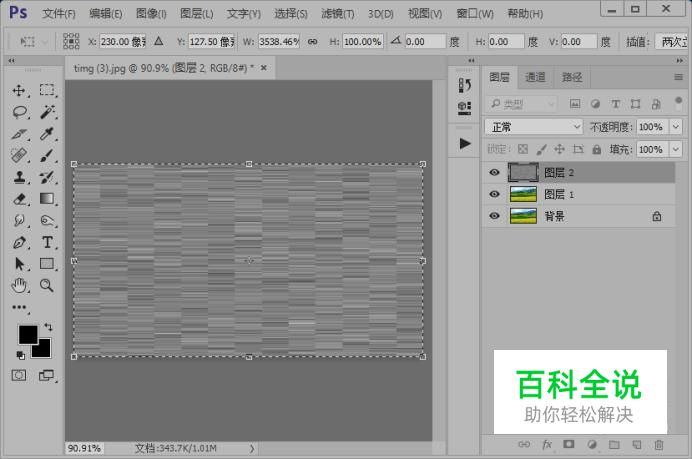Open the 图像 menu
Screen dimensions: 692x459
click(x=151, y=14)
